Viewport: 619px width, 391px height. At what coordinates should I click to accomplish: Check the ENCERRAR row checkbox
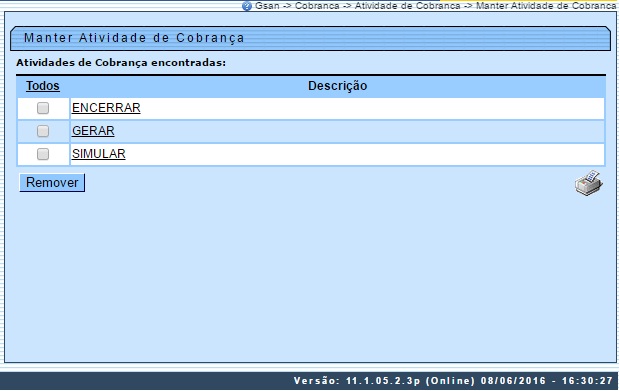[43, 108]
